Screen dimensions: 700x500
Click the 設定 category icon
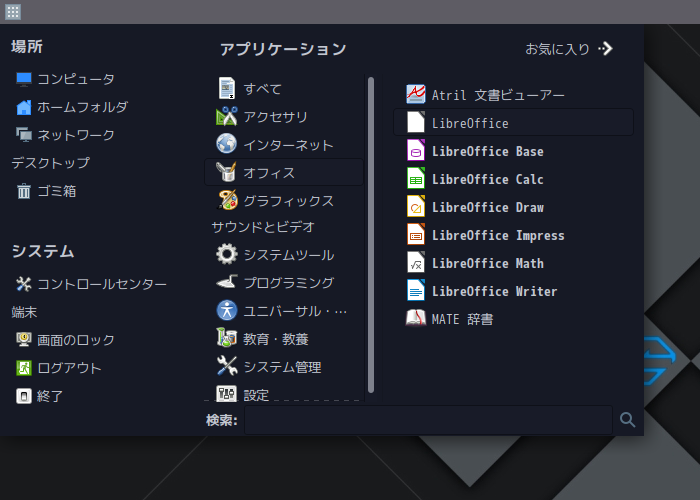click(227, 393)
